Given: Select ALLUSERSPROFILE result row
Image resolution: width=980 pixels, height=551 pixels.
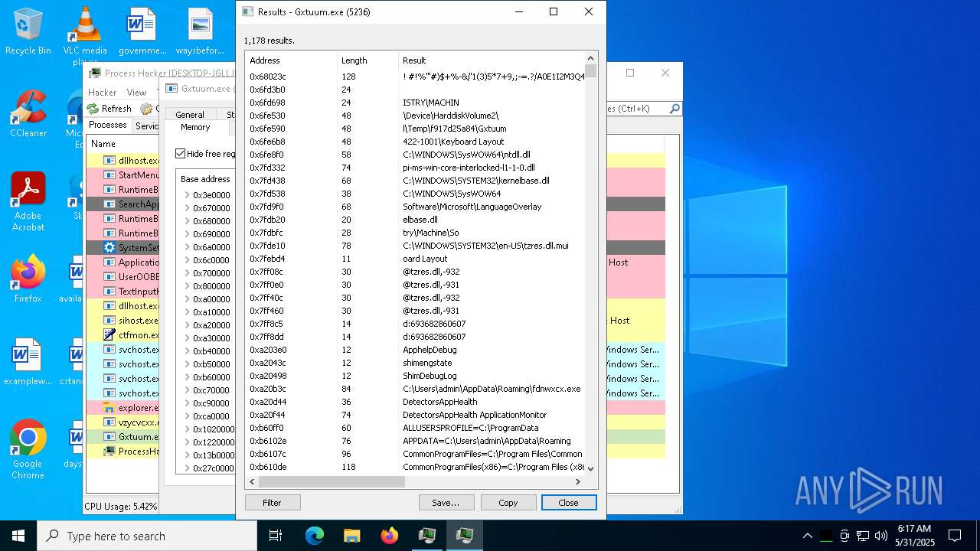Looking at the screenshot, I should point(415,428).
